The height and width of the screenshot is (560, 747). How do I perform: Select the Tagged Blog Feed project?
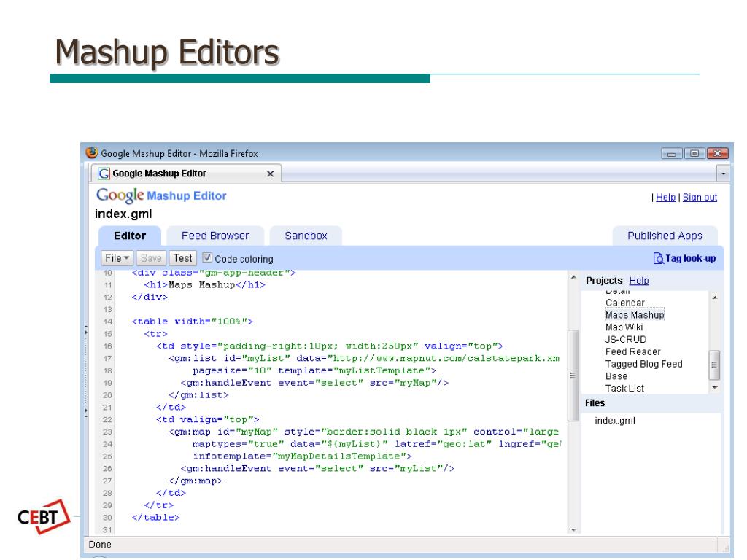pos(643,365)
